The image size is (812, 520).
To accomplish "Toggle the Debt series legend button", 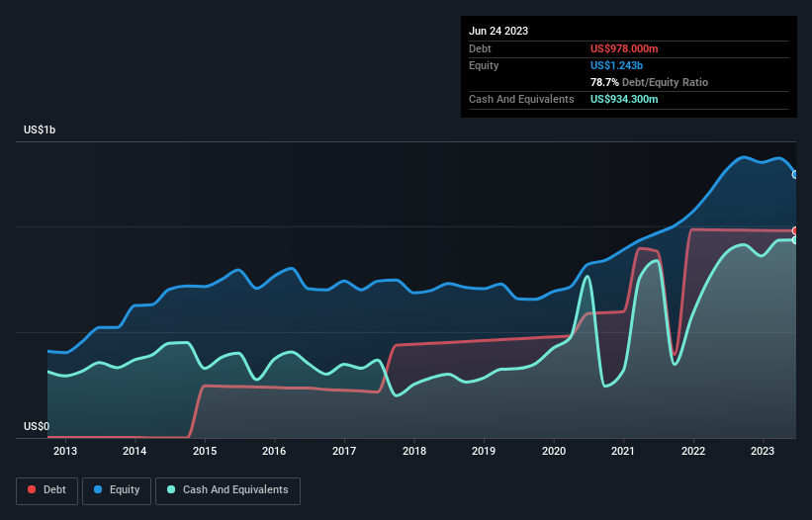I will 47,490.
